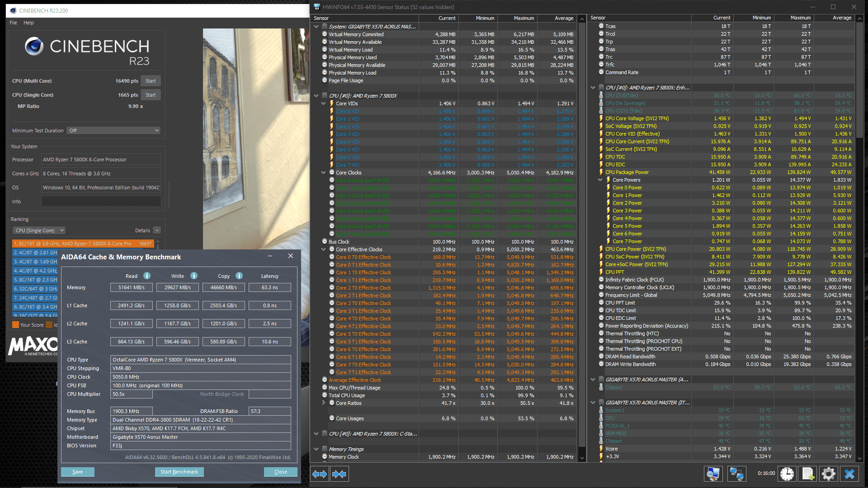Click the circle icon beside Bus Clock

pyautogui.click(x=325, y=242)
